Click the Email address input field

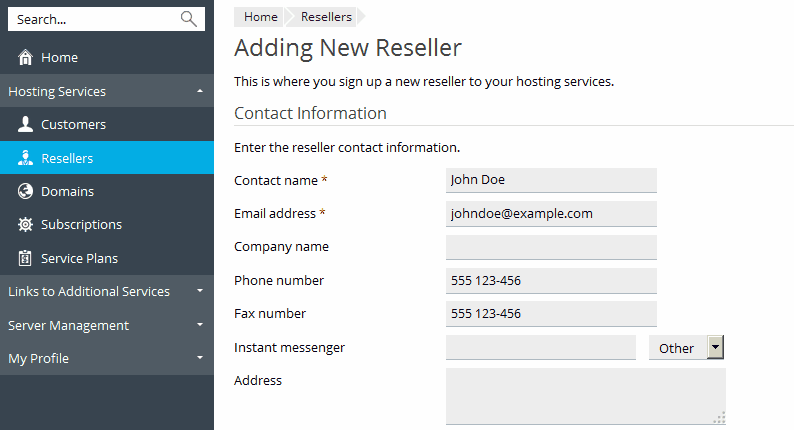[x=551, y=213]
